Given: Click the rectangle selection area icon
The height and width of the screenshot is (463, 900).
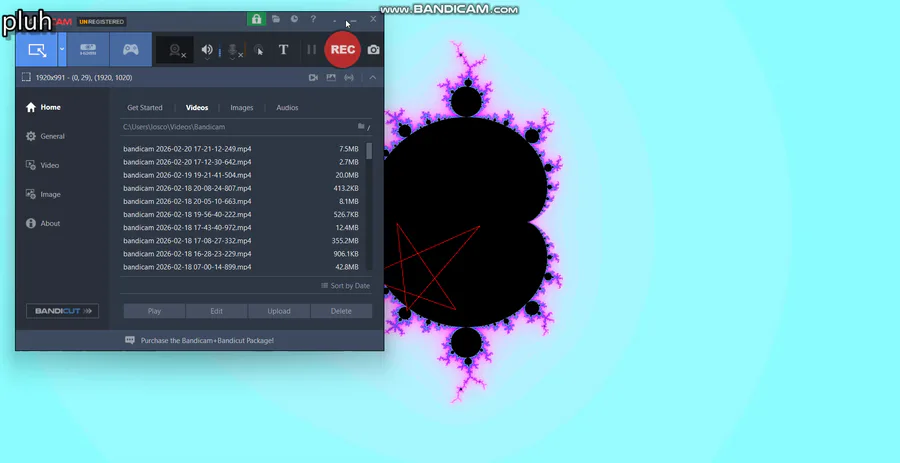Looking at the screenshot, I should (26, 77).
